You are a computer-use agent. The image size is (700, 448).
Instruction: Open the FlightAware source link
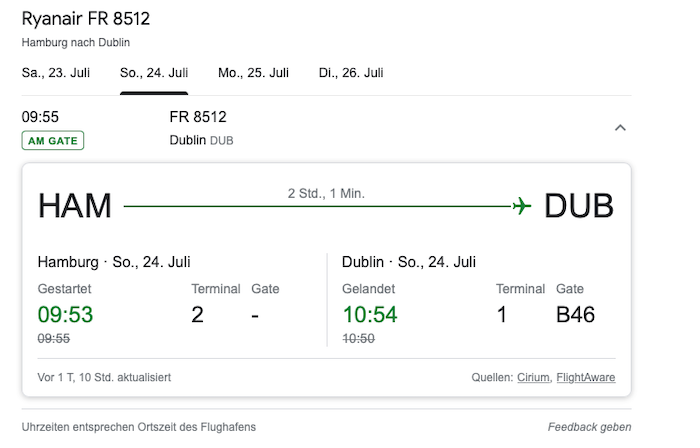[x=586, y=377]
